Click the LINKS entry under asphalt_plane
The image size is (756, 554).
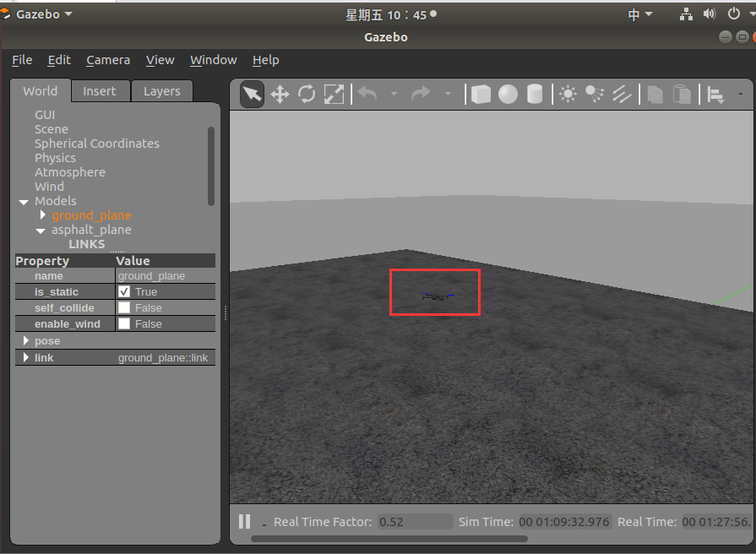coord(87,244)
